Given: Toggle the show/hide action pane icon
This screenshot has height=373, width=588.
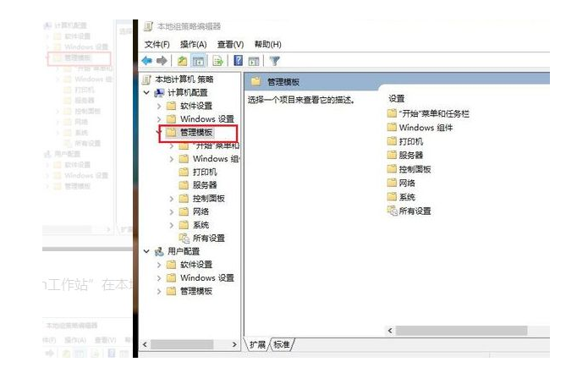Looking at the screenshot, I should pyautogui.click(x=254, y=61).
